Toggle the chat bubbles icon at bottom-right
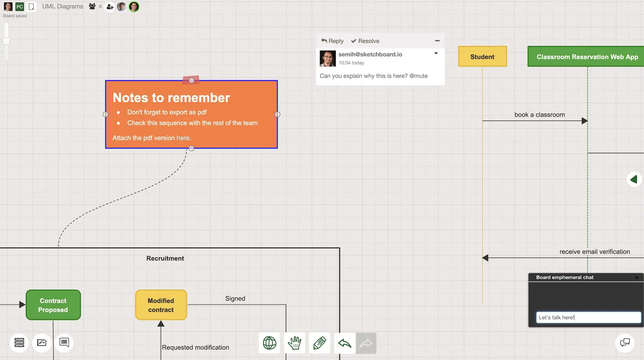This screenshot has height=360, width=644. click(625, 343)
